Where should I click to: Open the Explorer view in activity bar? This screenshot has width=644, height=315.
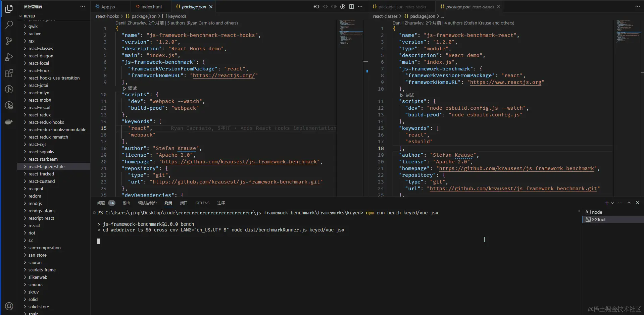(x=9, y=9)
